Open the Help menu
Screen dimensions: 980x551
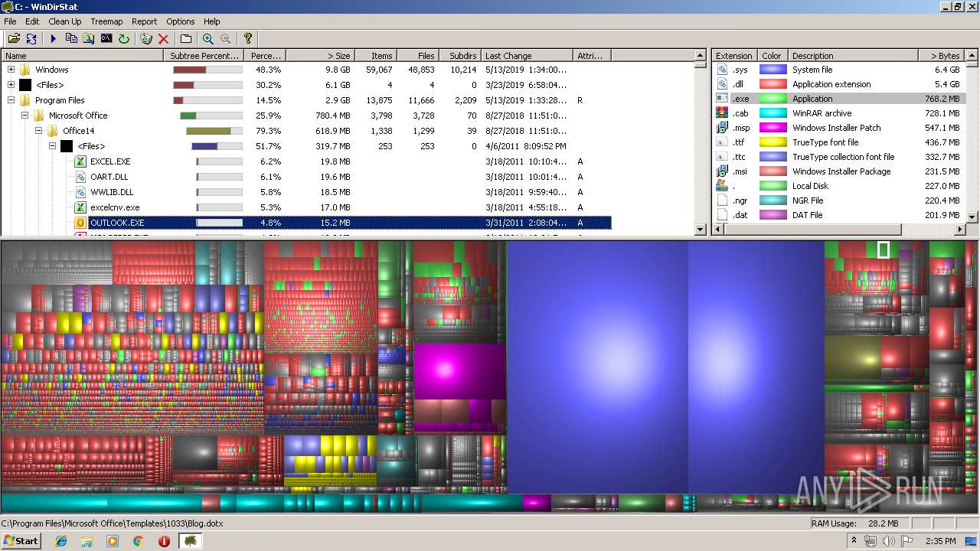[212, 21]
